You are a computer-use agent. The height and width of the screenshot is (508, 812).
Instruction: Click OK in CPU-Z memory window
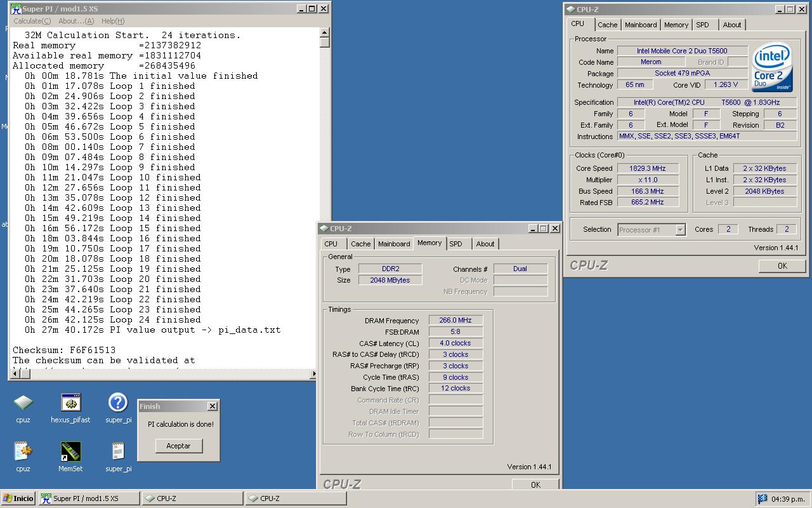coord(535,485)
